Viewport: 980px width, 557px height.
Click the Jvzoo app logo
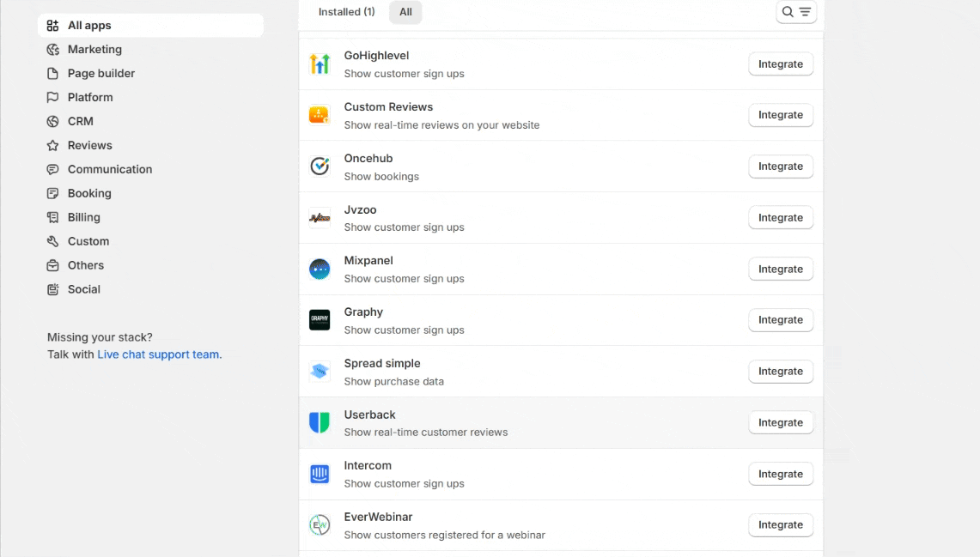320,217
